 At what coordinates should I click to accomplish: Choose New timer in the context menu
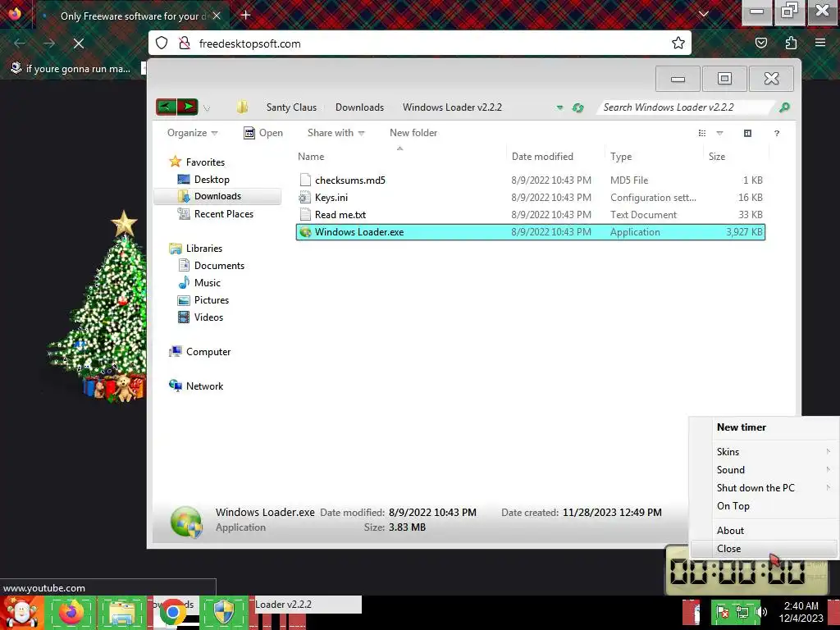pyautogui.click(x=764, y=427)
